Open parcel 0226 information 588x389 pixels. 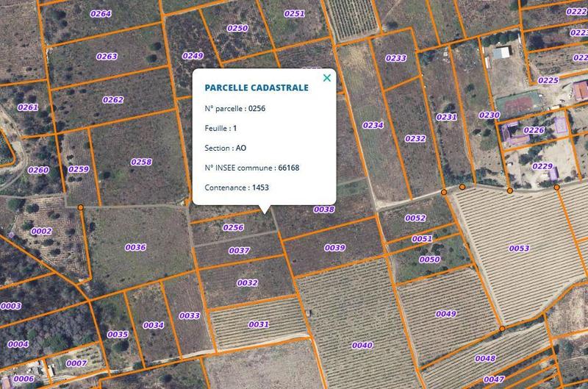(x=534, y=130)
